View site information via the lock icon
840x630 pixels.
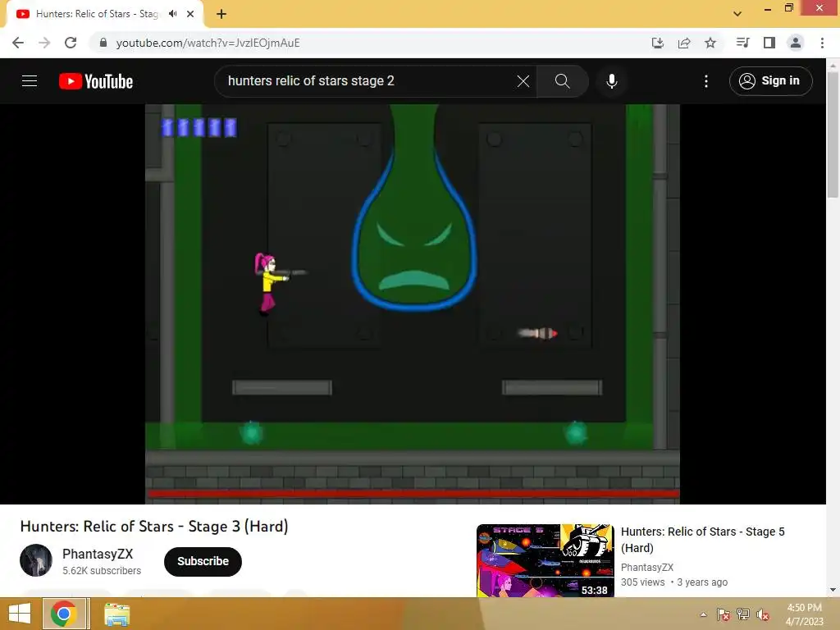[x=103, y=43]
